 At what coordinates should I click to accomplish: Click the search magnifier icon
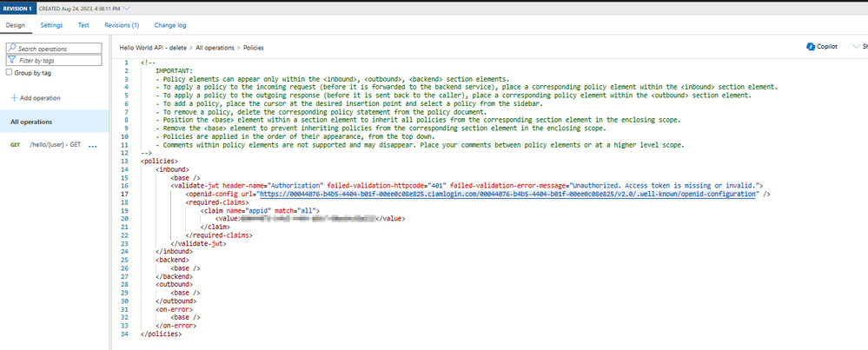(x=11, y=48)
